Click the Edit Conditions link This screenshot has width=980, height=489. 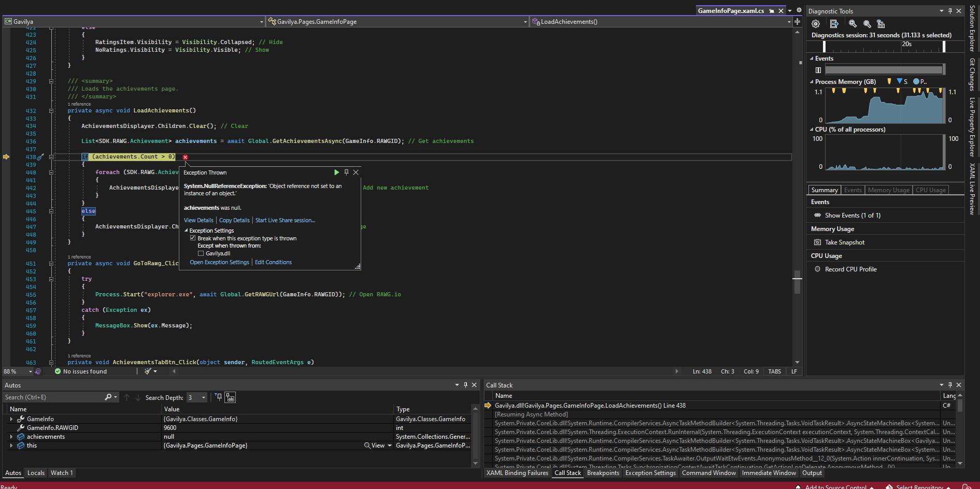coord(273,262)
